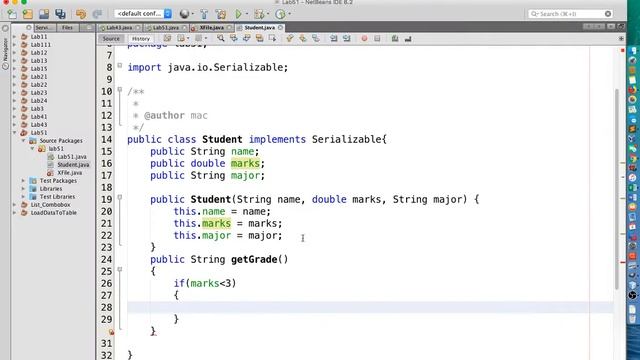Select Lab51.java in project tree

tap(72, 157)
